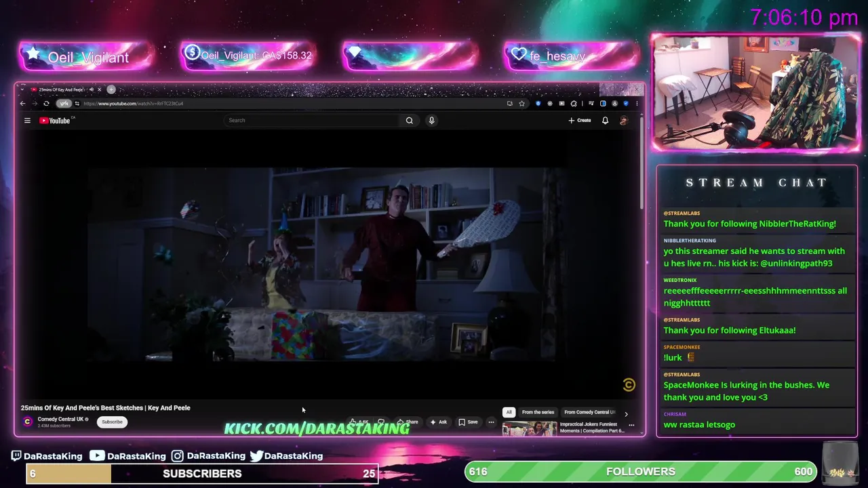Click the webcam overlay feed

click(755, 93)
